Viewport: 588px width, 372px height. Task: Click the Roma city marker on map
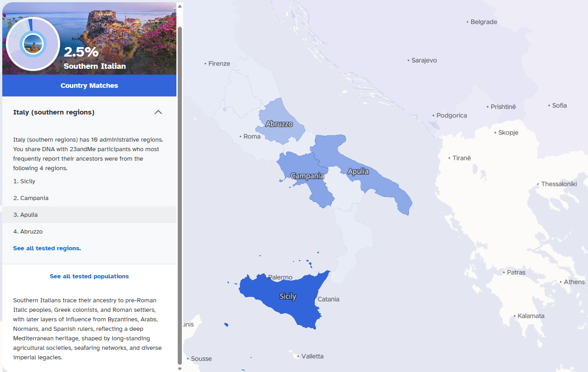point(241,136)
